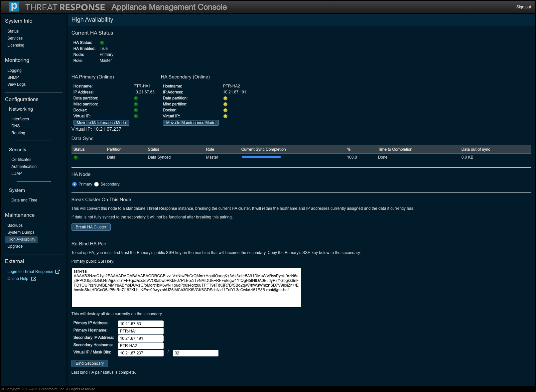Go to Certificates under Security
536x392 pixels.
pyautogui.click(x=21, y=160)
